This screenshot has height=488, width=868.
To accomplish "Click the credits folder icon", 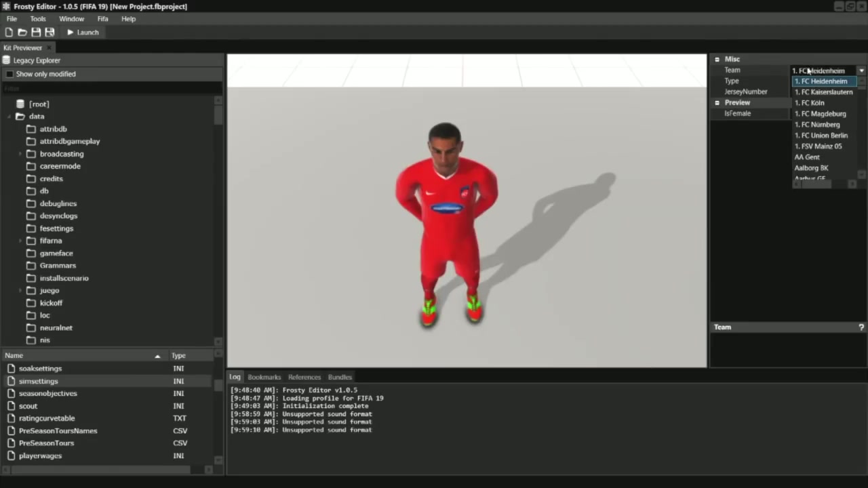I will [31, 179].
